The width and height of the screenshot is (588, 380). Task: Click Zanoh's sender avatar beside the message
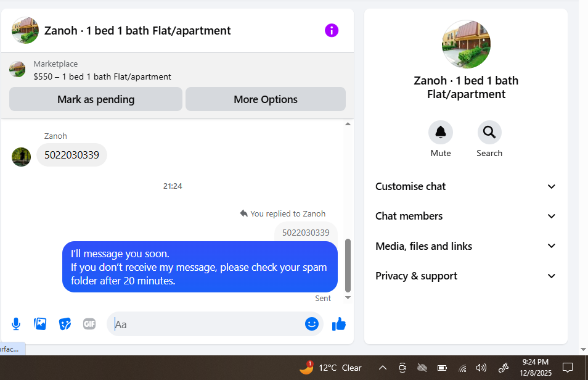coord(22,157)
